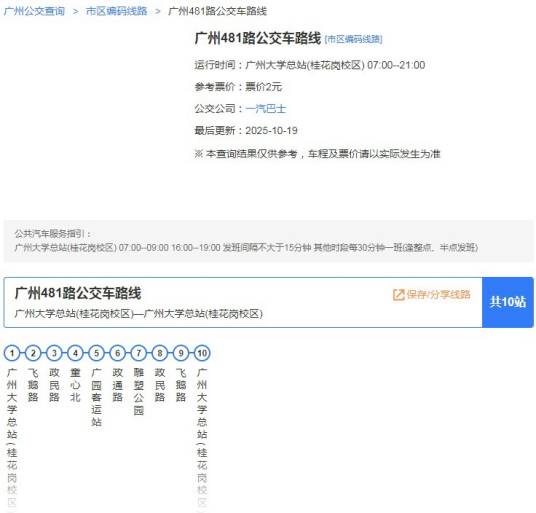Click the 公共汽车服务指引 label
The image size is (536, 513).
[53, 234]
